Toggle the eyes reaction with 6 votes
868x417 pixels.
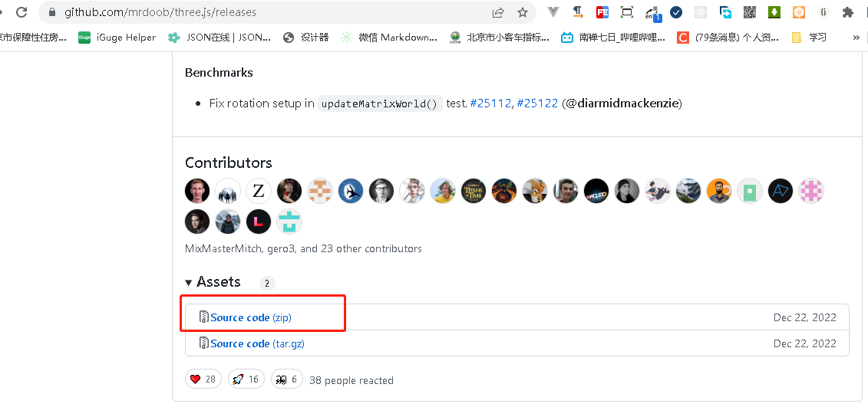pyautogui.click(x=287, y=379)
